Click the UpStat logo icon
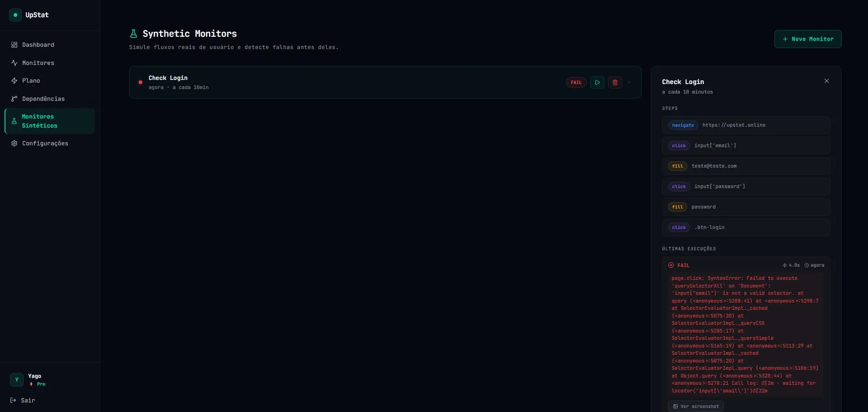 (x=15, y=15)
